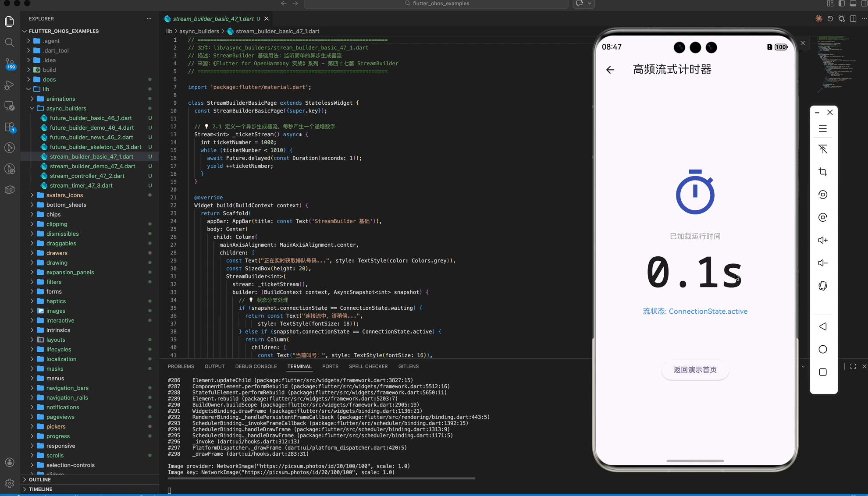Open the Copilot dropdown arrow in title bar
This screenshot has width=868, height=496.
590,4
